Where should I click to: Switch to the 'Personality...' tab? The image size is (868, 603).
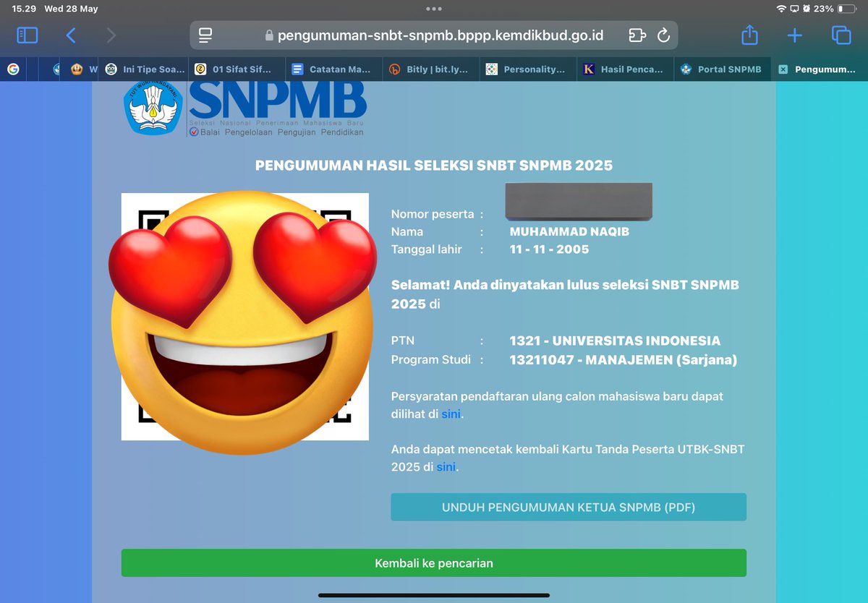[527, 69]
